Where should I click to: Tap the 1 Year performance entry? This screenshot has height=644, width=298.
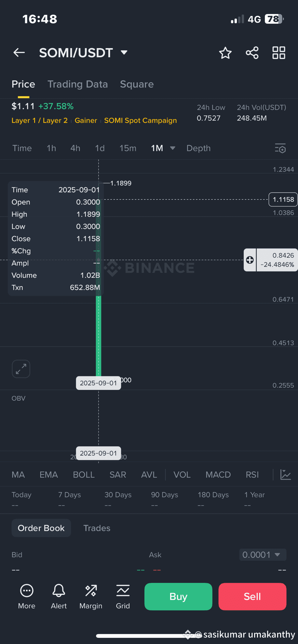tap(254, 500)
